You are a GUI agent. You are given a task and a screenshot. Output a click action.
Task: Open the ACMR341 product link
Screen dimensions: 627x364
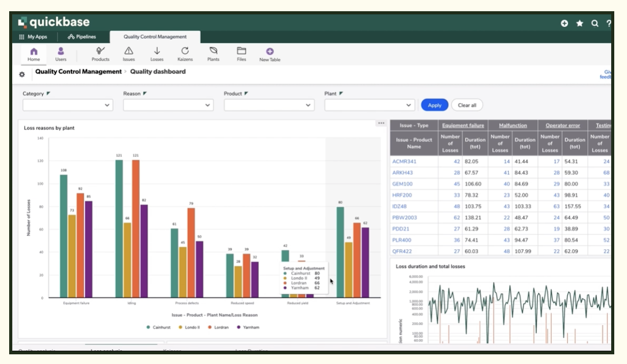404,162
